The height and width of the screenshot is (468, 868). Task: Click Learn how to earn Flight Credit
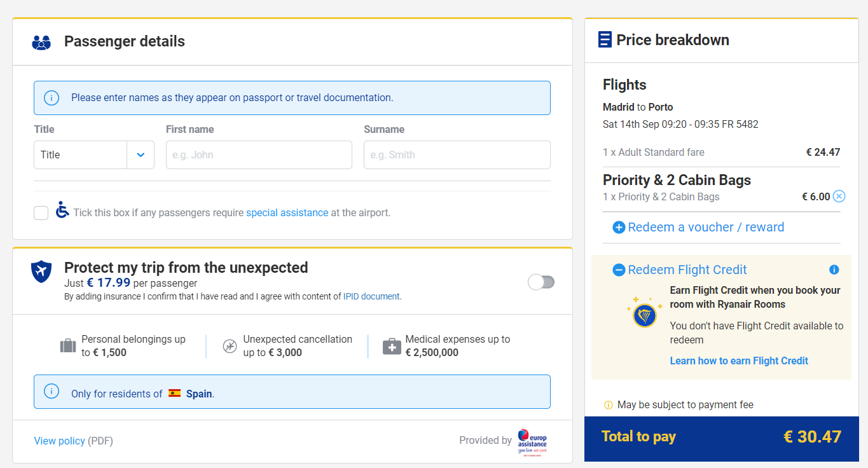(x=739, y=361)
